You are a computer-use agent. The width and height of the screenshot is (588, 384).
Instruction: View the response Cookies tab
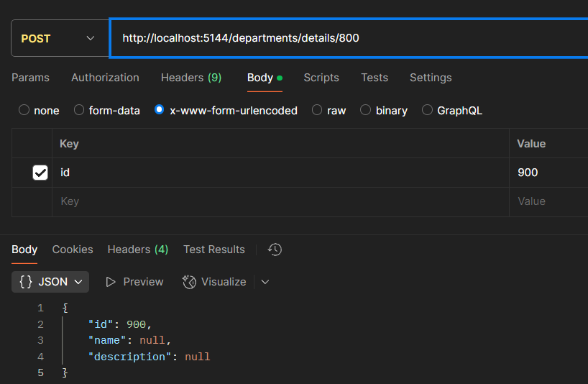(73, 250)
